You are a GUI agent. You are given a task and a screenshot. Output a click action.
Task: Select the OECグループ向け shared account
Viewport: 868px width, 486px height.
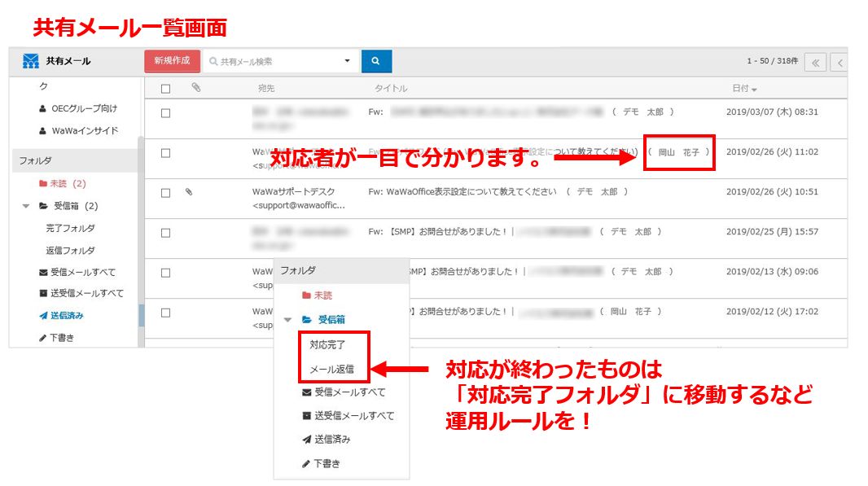pos(84,108)
